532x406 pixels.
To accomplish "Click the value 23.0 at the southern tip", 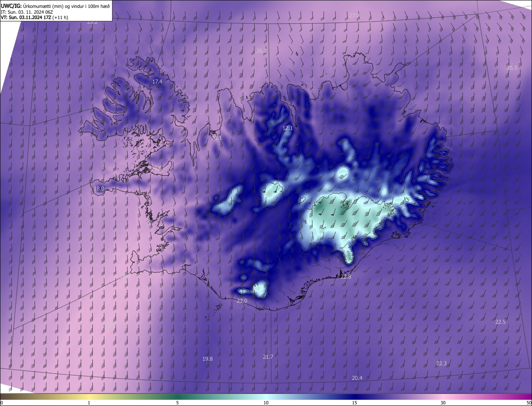I will 242,301.
